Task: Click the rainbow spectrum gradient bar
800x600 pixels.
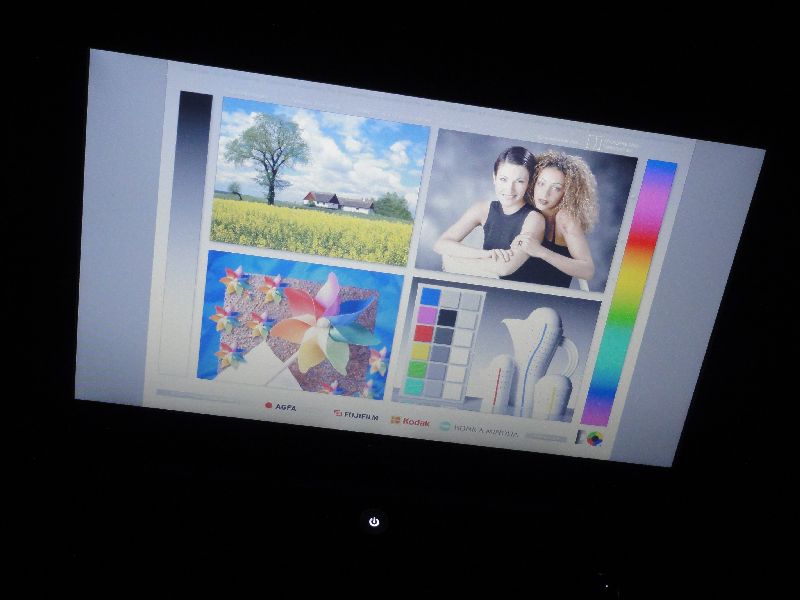Action: [630, 292]
